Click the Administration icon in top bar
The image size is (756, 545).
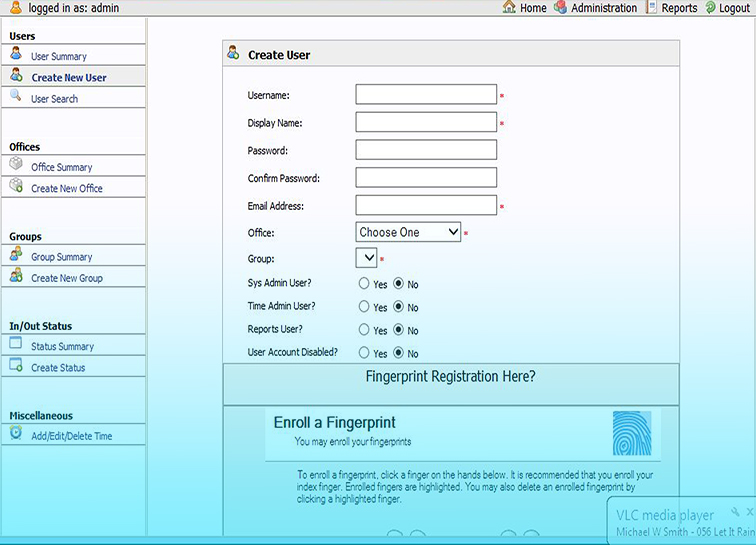click(x=560, y=7)
